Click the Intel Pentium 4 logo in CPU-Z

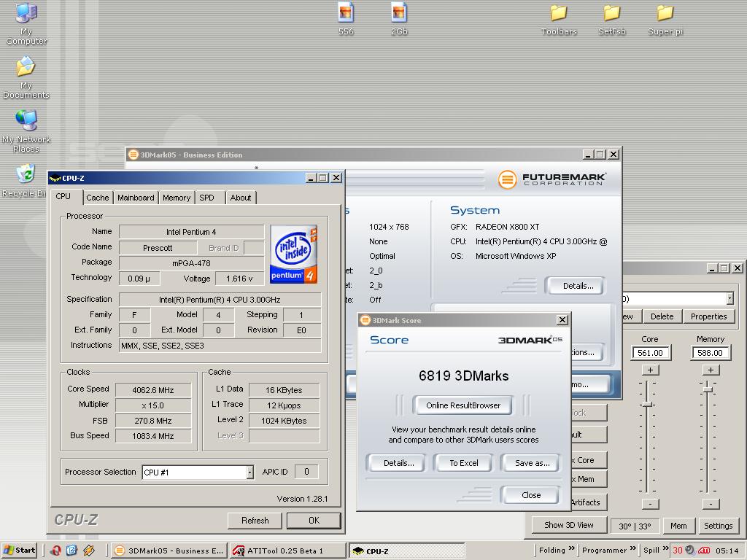(x=293, y=254)
